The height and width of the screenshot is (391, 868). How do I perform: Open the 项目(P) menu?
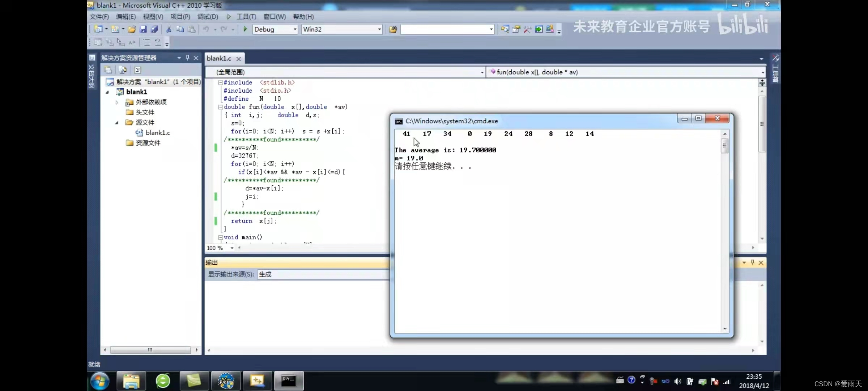pyautogui.click(x=180, y=17)
